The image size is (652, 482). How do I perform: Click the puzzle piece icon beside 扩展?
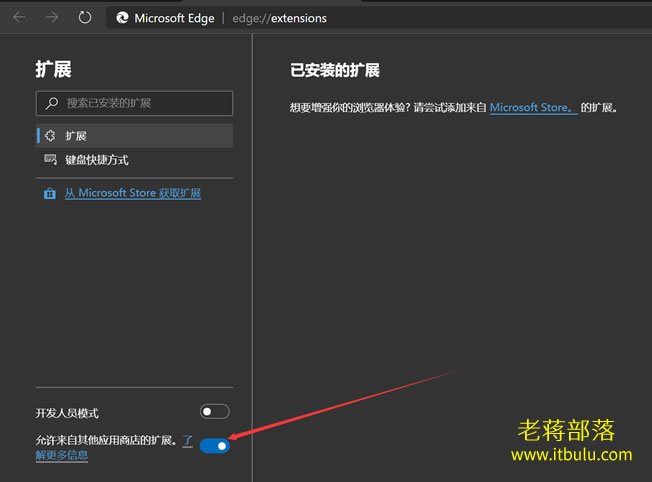click(x=50, y=136)
